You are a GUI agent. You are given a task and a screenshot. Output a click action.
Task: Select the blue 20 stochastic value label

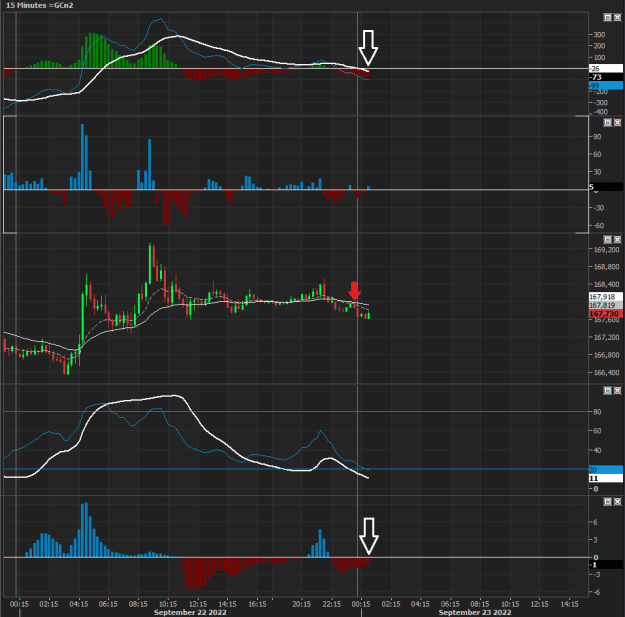click(x=605, y=470)
